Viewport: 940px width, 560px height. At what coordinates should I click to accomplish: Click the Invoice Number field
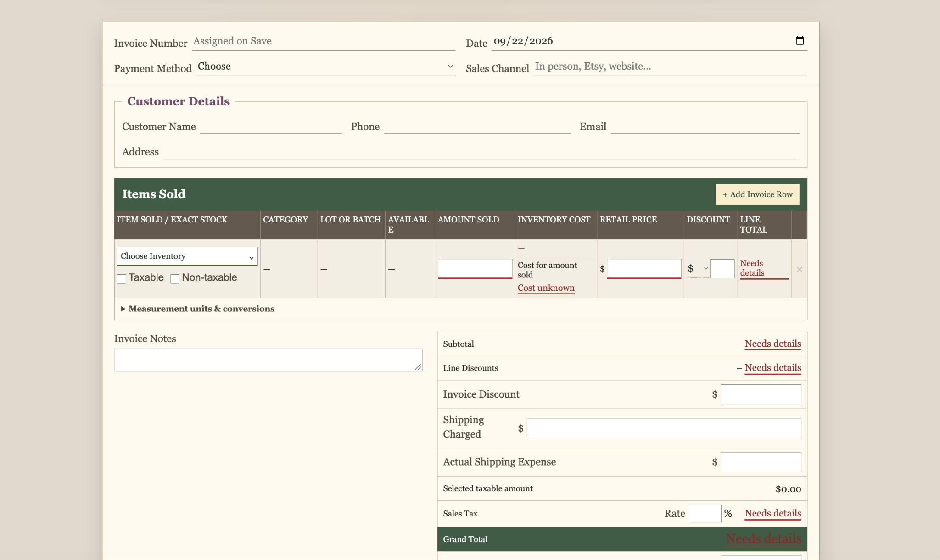coord(324,41)
